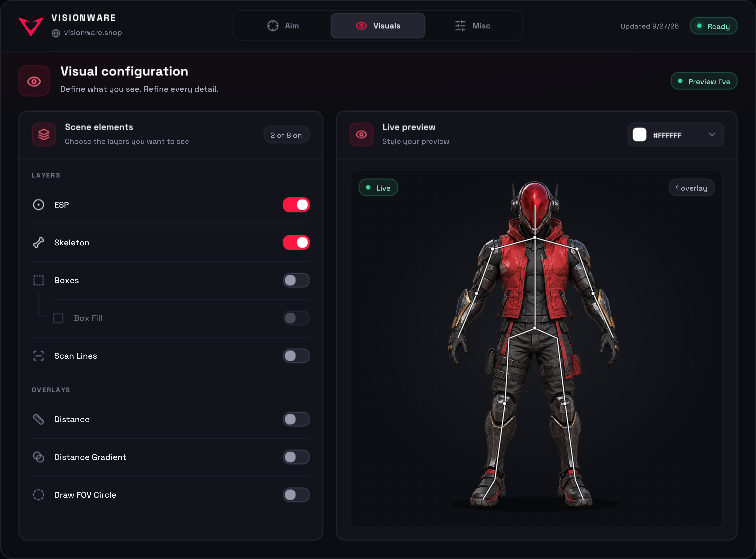The image size is (756, 559).
Task: Click the Preview live badge
Action: pyautogui.click(x=704, y=81)
